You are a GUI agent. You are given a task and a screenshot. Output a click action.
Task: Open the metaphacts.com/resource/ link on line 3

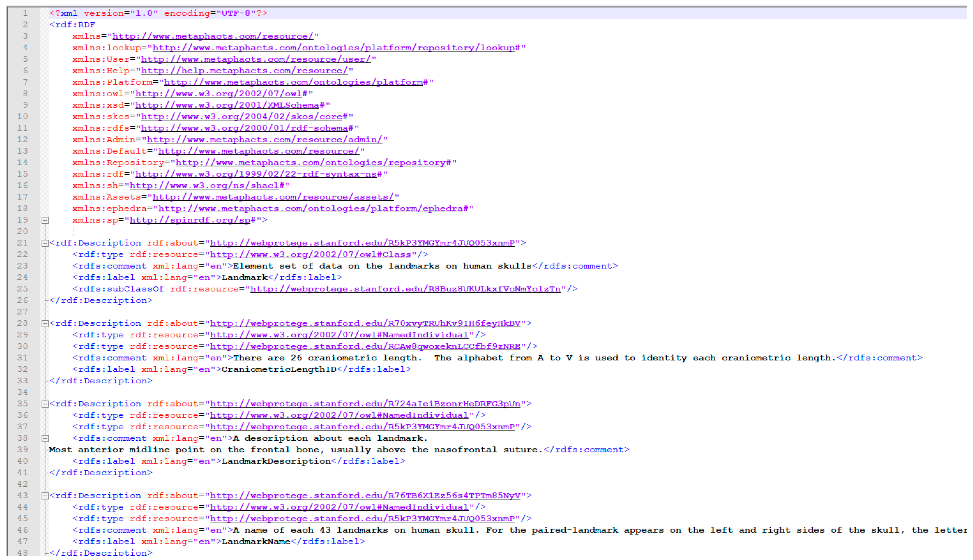pos(213,36)
